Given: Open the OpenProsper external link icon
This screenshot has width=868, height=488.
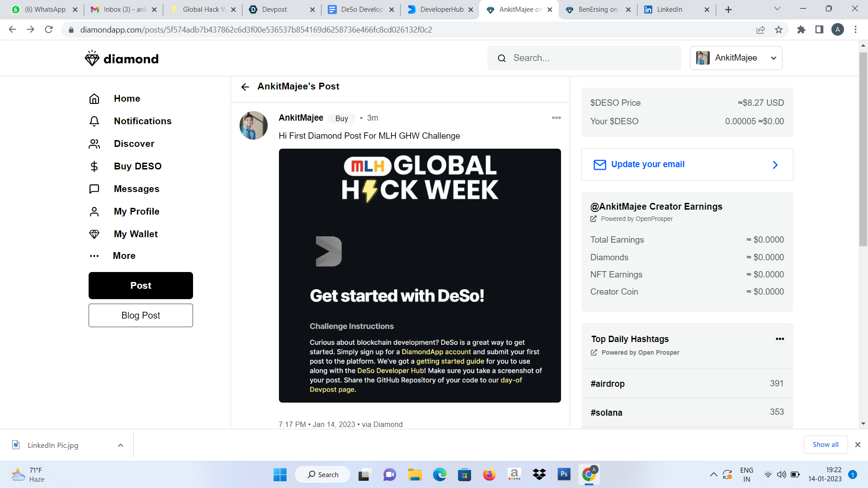Looking at the screenshot, I should click(x=594, y=219).
